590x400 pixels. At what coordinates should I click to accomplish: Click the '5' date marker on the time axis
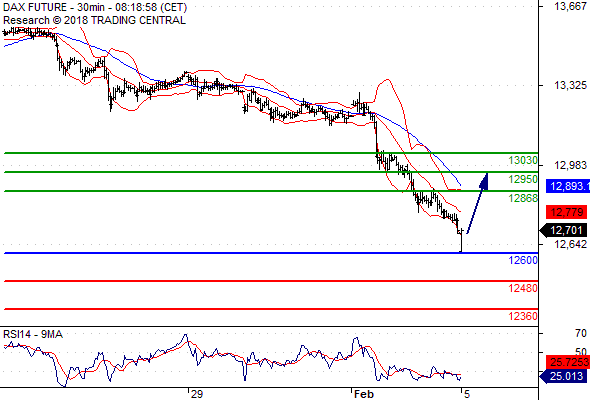pos(467,394)
